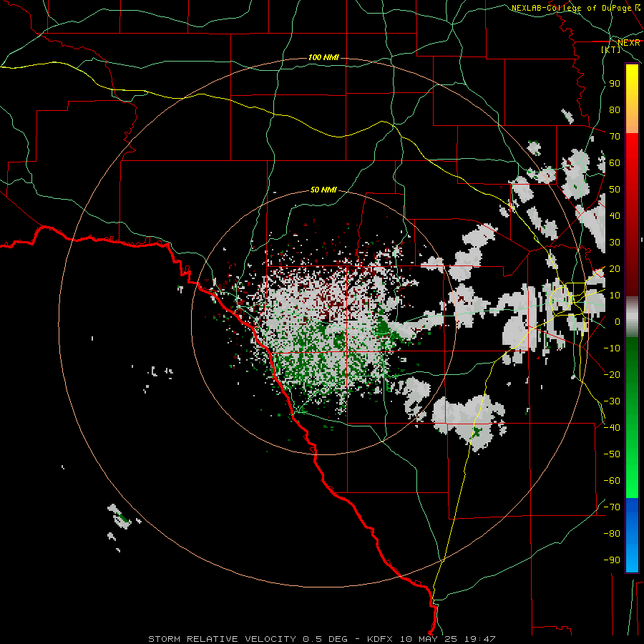Image resolution: width=644 pixels, height=644 pixels.
Task: Pick the bright green segment near -60
Action: click(x=632, y=482)
